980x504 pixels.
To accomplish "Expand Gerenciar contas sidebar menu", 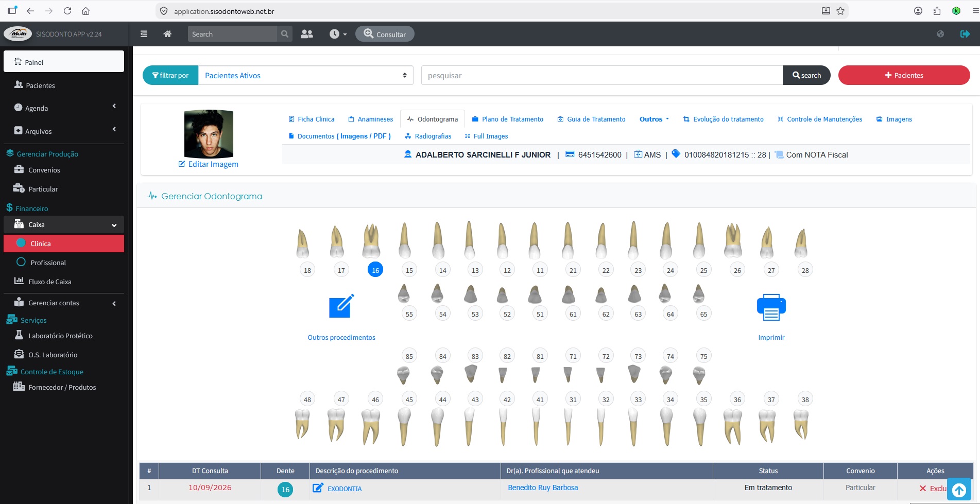I will click(64, 303).
